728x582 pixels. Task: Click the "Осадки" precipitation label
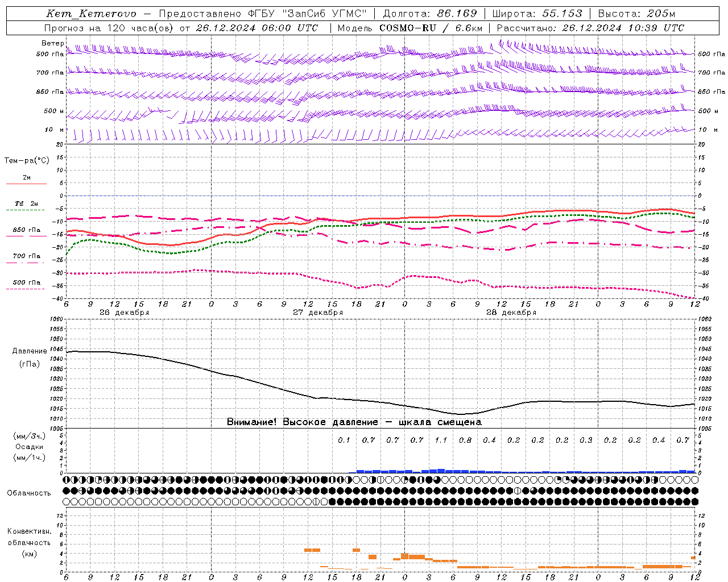coord(29,447)
